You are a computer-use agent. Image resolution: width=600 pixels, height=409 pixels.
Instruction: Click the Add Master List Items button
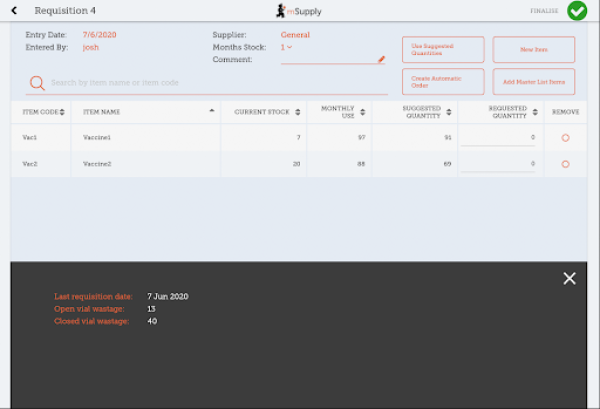tap(533, 81)
